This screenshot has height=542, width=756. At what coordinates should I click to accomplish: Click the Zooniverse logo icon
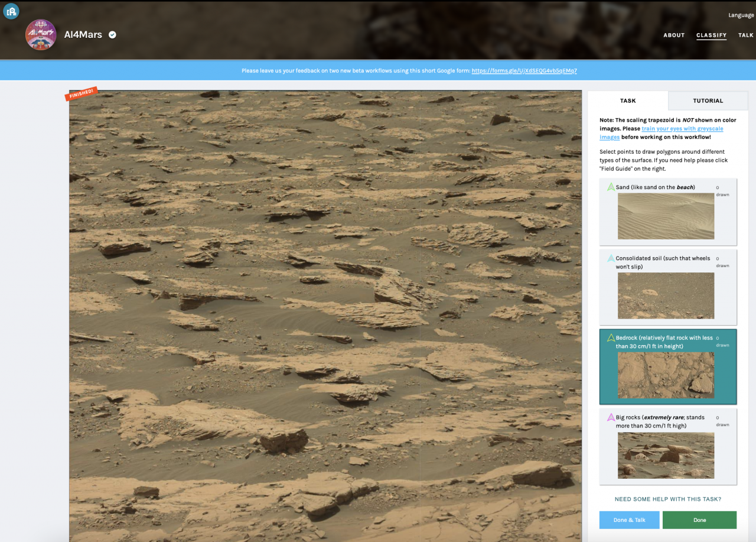click(11, 11)
